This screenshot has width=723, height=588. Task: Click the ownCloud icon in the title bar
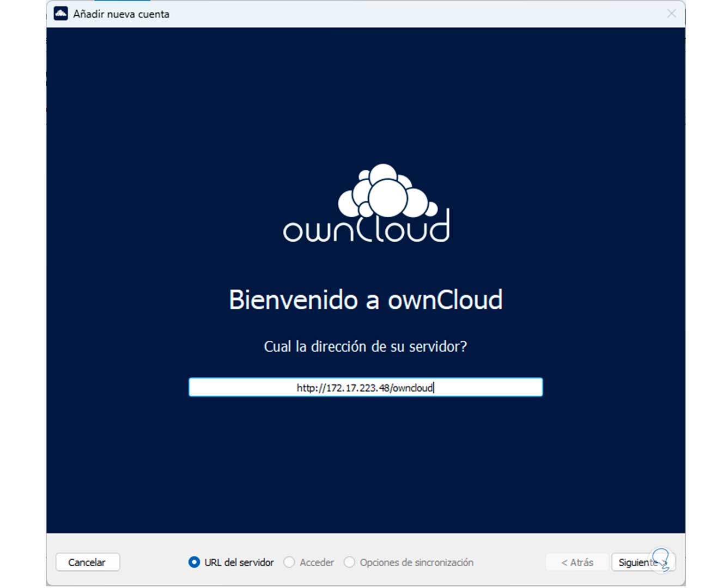tap(60, 14)
